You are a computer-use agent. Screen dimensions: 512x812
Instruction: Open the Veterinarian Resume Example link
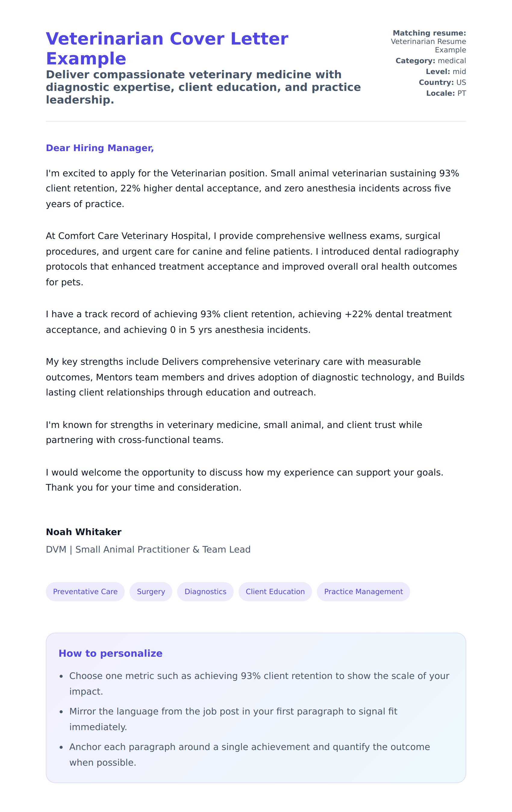(428, 45)
